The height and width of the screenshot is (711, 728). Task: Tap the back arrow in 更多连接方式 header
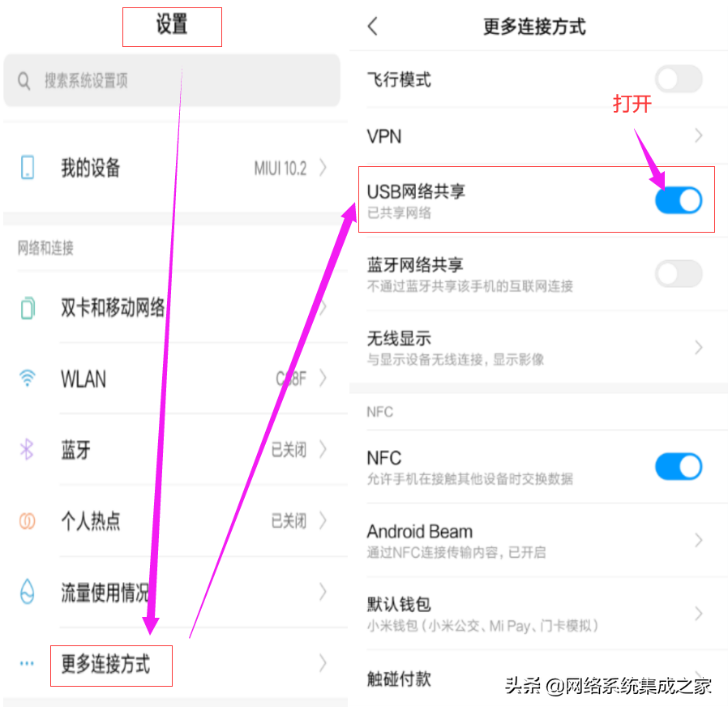[x=372, y=26]
